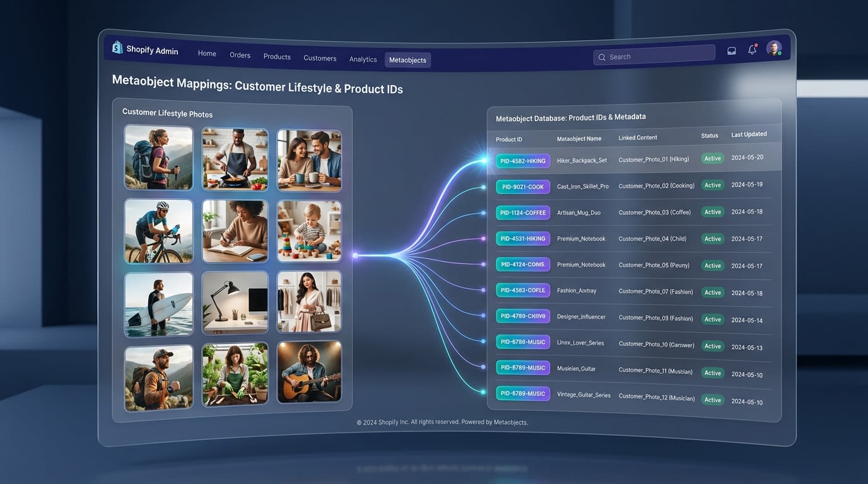The image size is (868, 484).
Task: Switch to the Metaobjects tab
Action: click(x=408, y=60)
